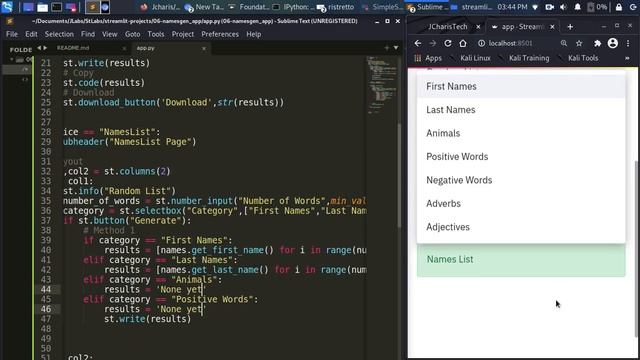Open the browser home page
Screen dimensions: 640x360
462,43
